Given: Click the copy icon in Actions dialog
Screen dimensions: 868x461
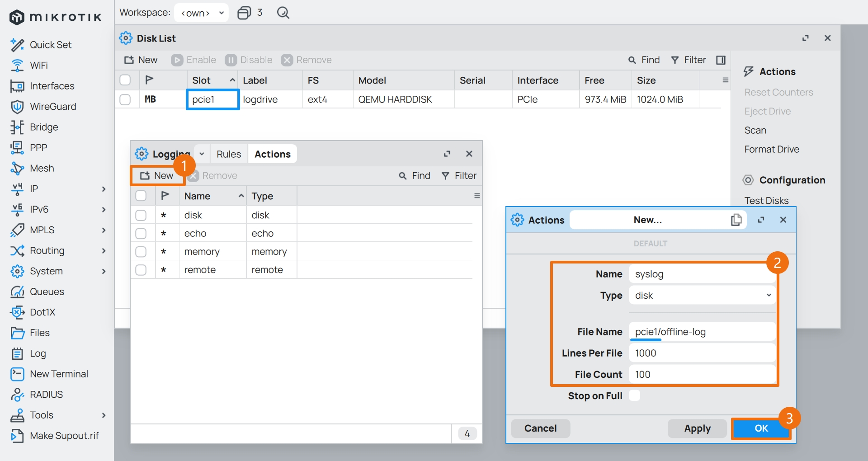Looking at the screenshot, I should pos(736,220).
